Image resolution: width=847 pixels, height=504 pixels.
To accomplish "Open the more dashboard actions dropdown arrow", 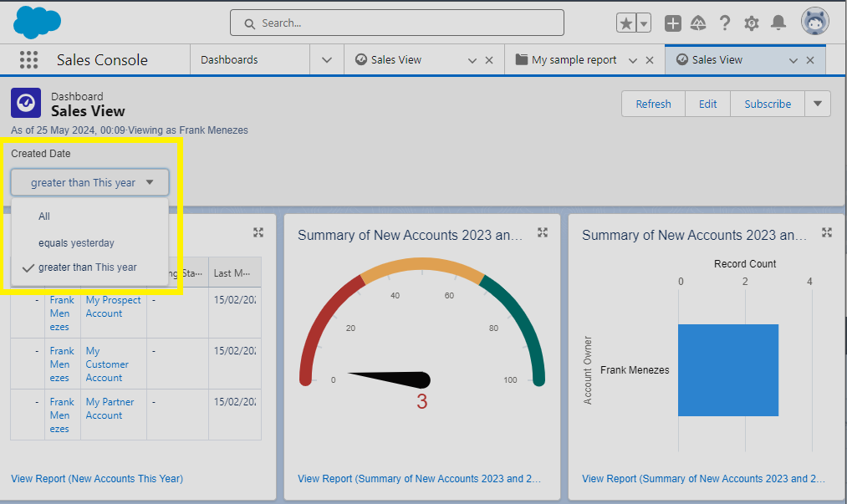I will coord(818,104).
